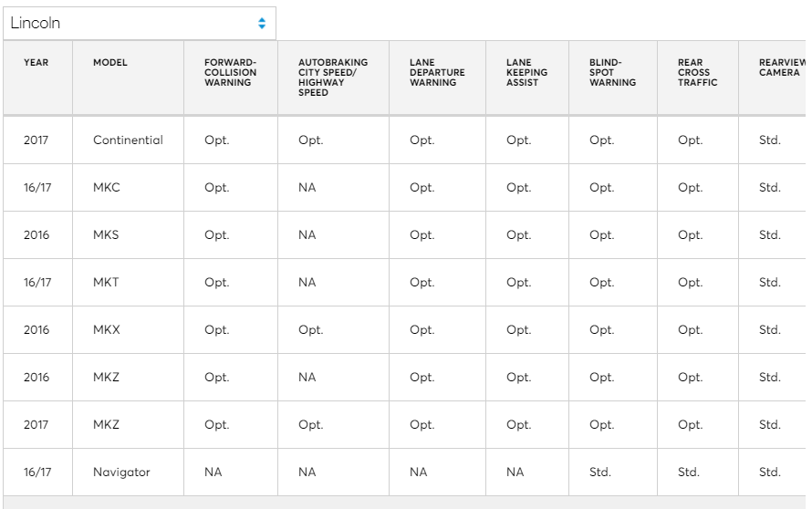Open the Lincoln make dropdown

coord(140,24)
